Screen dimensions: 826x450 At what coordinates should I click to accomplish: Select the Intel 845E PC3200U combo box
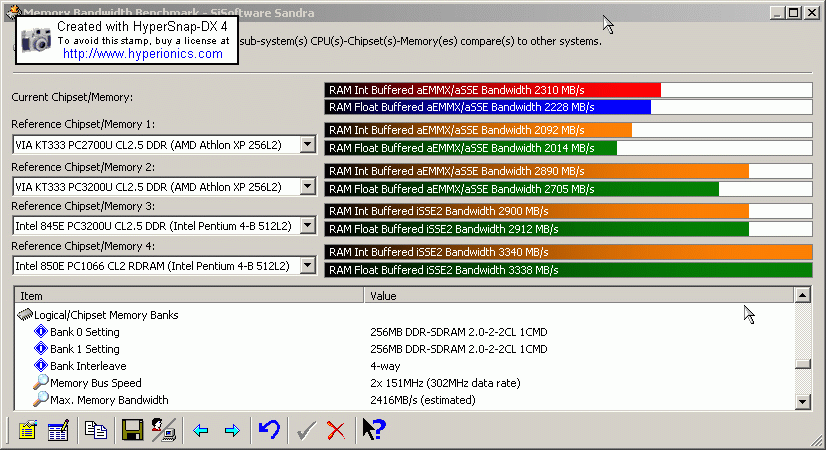(x=164, y=226)
